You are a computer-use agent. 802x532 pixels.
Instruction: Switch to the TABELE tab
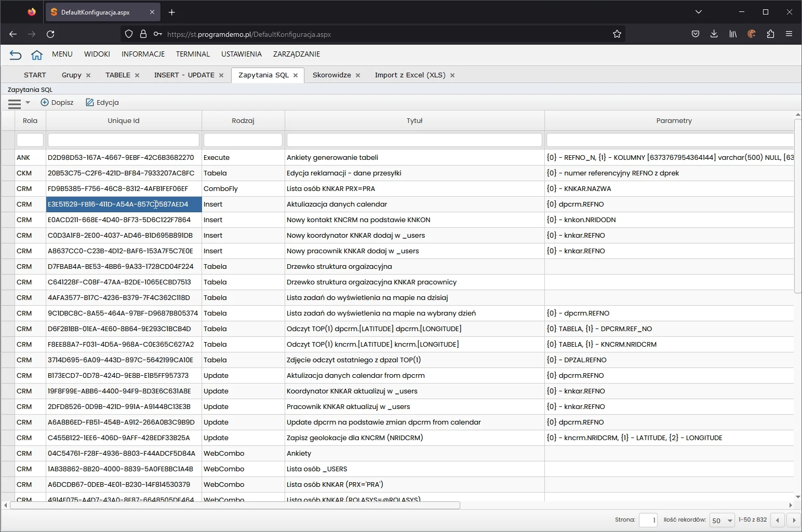click(x=118, y=75)
